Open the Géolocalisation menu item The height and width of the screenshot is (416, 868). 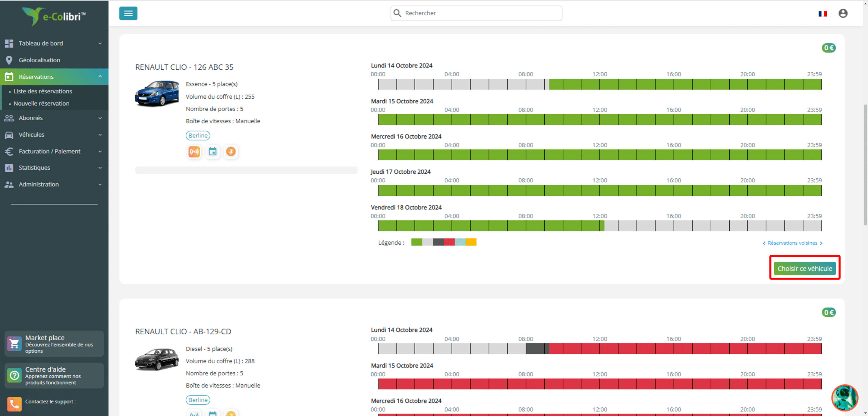pyautogui.click(x=54, y=60)
